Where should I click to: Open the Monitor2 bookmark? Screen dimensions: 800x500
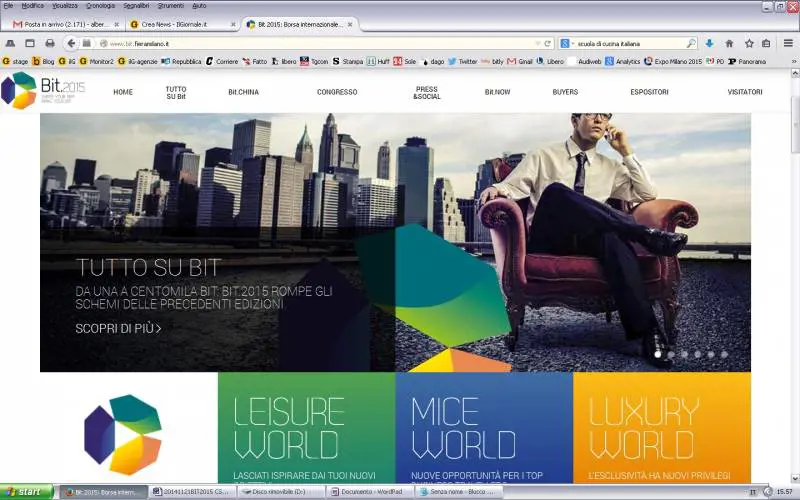click(x=96, y=61)
